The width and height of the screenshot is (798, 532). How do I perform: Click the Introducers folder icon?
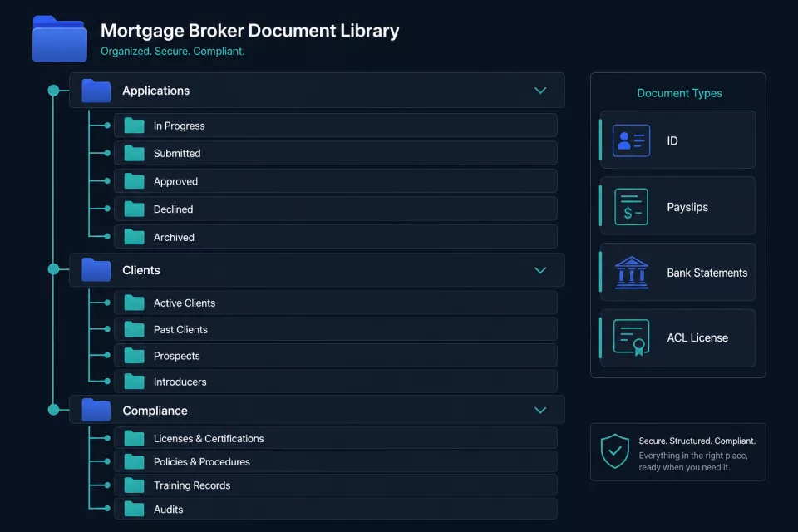135,382
